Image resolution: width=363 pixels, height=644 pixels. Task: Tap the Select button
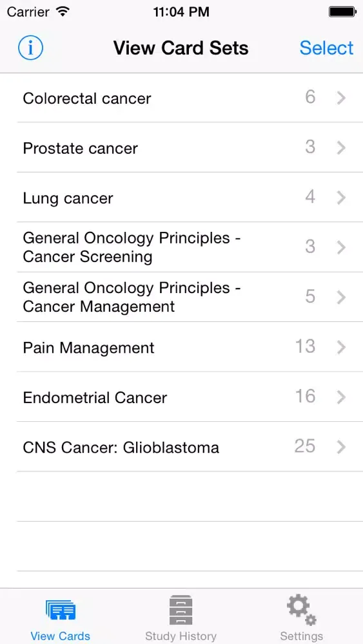(326, 48)
